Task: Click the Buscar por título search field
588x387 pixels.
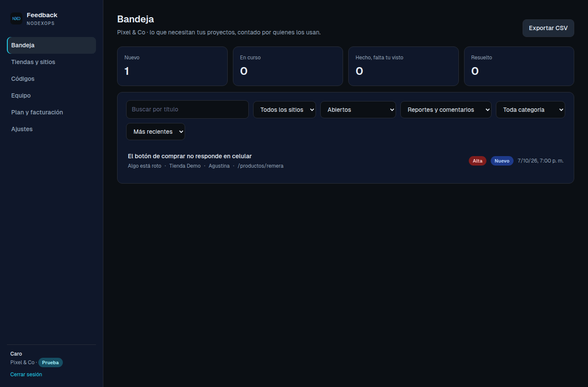Action: pyautogui.click(x=187, y=109)
